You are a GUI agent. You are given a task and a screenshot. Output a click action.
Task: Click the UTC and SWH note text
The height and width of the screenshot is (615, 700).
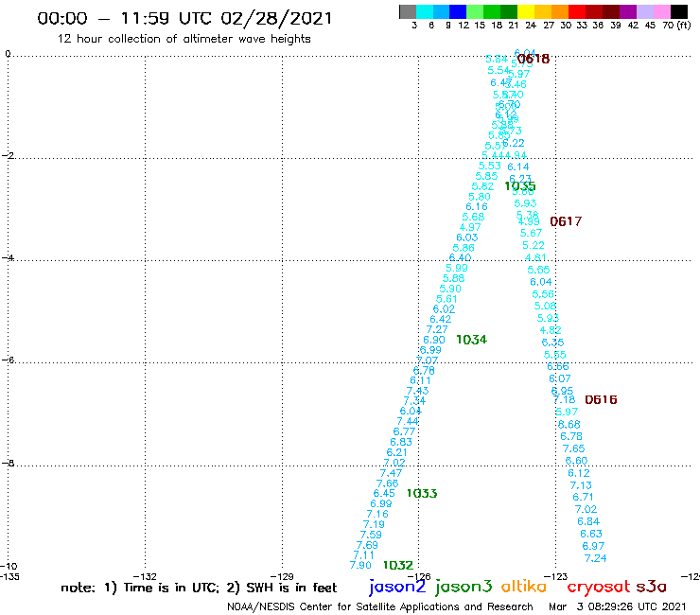199,588
